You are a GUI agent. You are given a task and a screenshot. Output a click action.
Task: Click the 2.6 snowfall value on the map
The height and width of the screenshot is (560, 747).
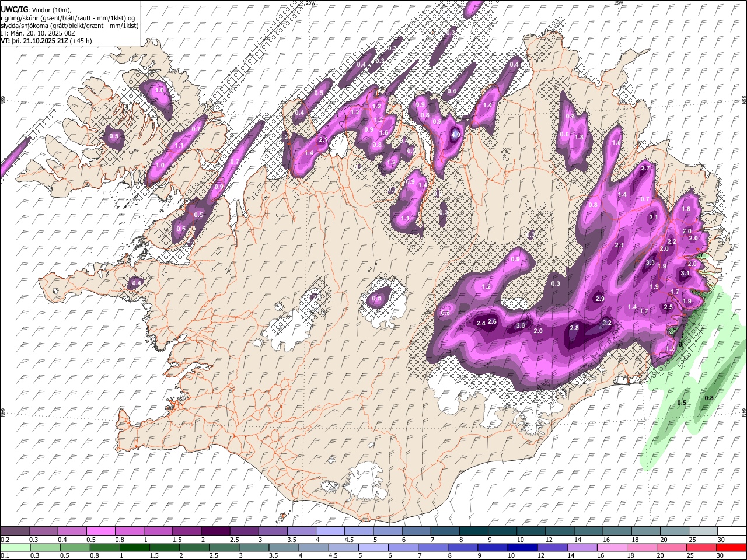pos(492,321)
